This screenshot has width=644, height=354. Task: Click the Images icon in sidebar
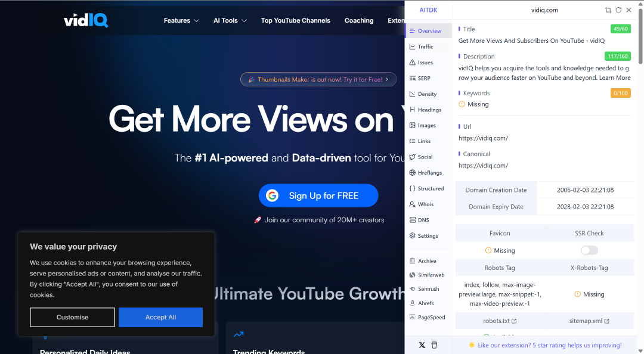(x=413, y=125)
